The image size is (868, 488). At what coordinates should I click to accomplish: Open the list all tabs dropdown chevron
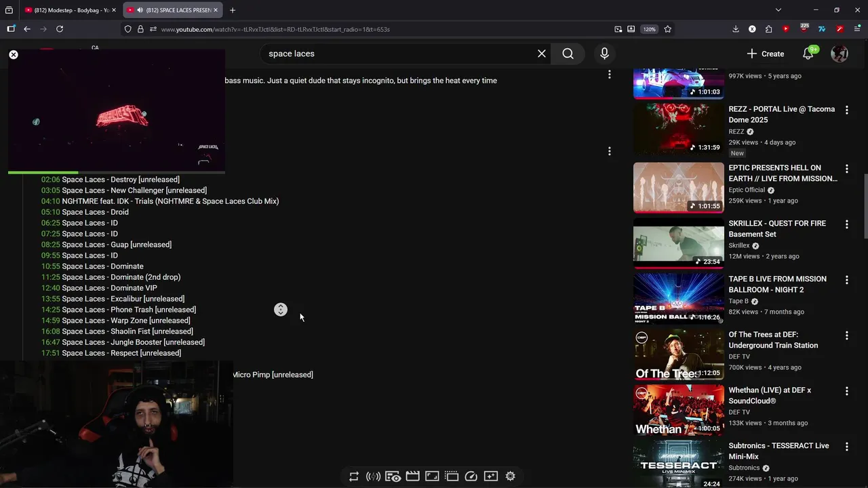pyautogui.click(x=778, y=10)
